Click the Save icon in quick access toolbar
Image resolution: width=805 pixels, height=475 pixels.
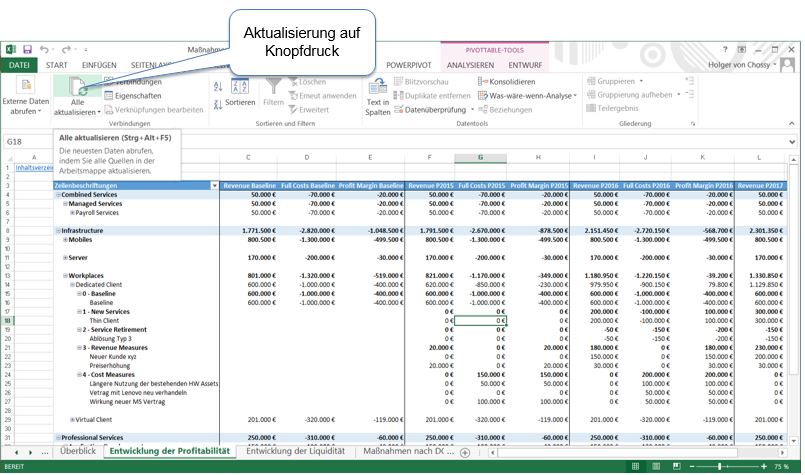click(x=27, y=49)
